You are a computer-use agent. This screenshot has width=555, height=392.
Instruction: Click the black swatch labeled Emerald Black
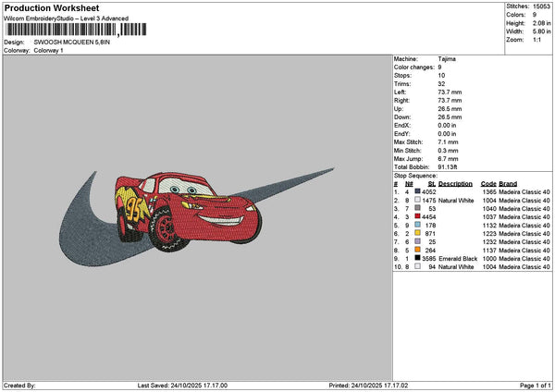click(x=418, y=258)
